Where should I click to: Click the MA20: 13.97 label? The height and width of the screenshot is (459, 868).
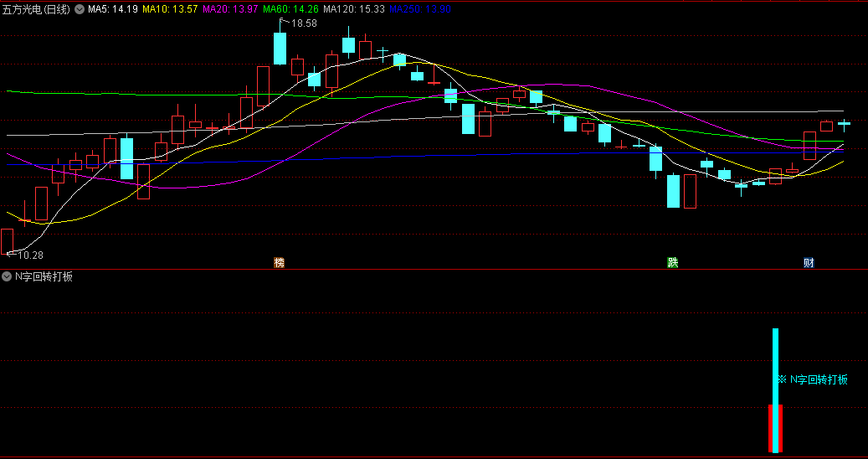coord(230,9)
